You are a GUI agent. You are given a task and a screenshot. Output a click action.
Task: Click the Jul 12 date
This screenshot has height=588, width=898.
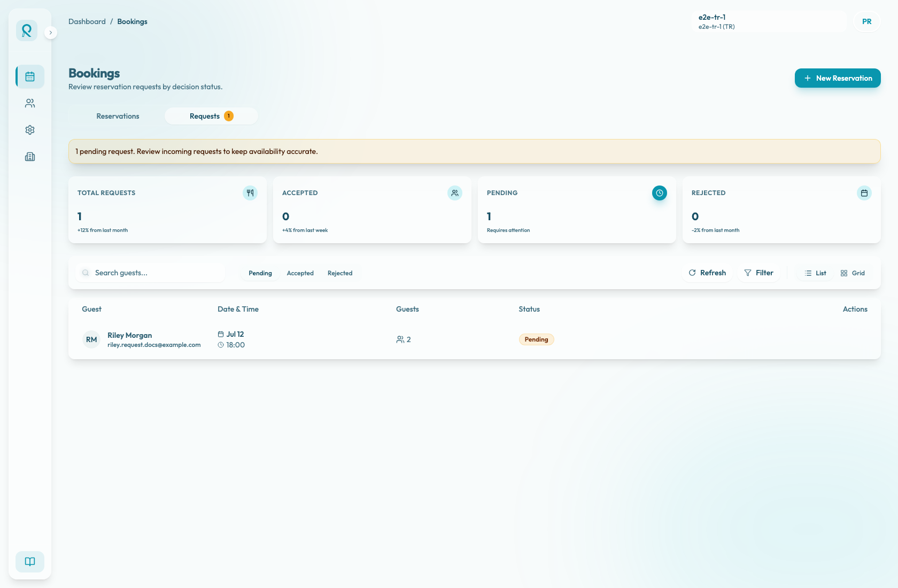[231, 334]
